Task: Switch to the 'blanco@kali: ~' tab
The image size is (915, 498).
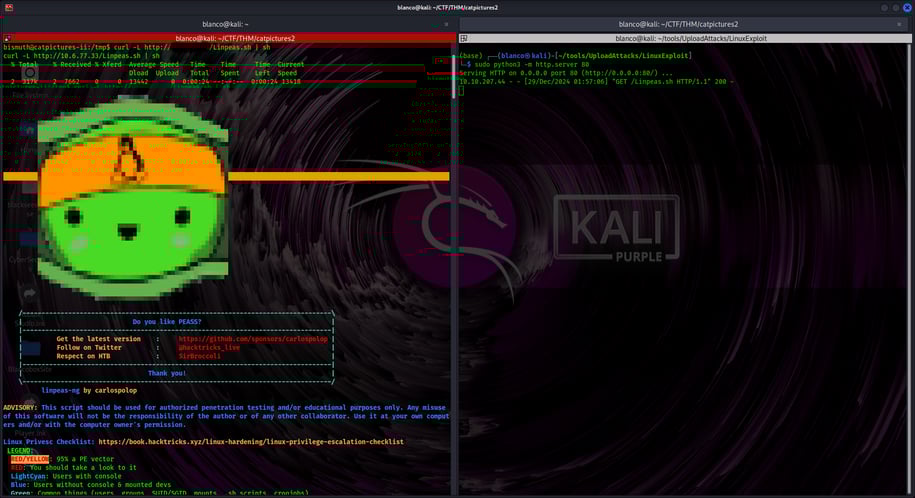Action: point(226,24)
